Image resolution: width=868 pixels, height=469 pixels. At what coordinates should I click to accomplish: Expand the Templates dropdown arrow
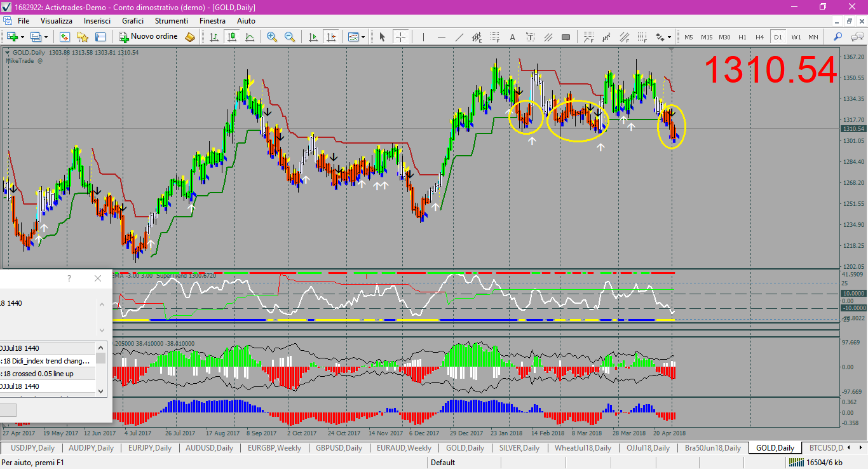pyautogui.click(x=363, y=37)
